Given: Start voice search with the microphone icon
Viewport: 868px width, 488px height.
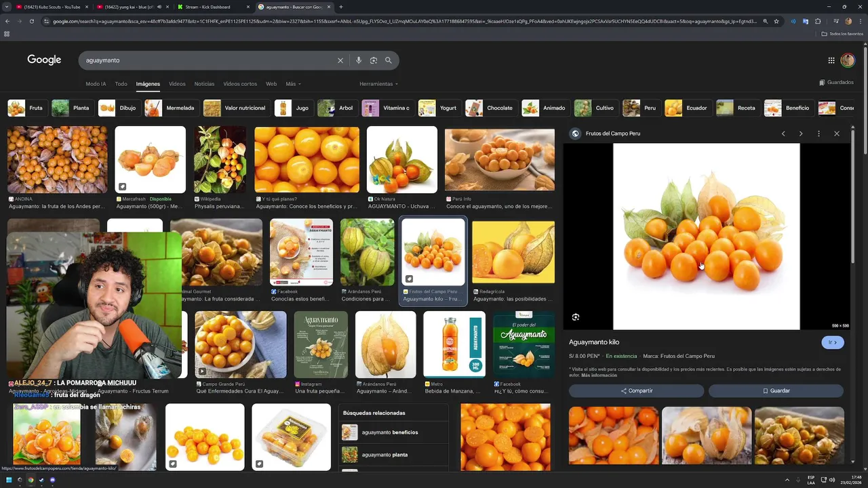Looking at the screenshot, I should point(359,60).
